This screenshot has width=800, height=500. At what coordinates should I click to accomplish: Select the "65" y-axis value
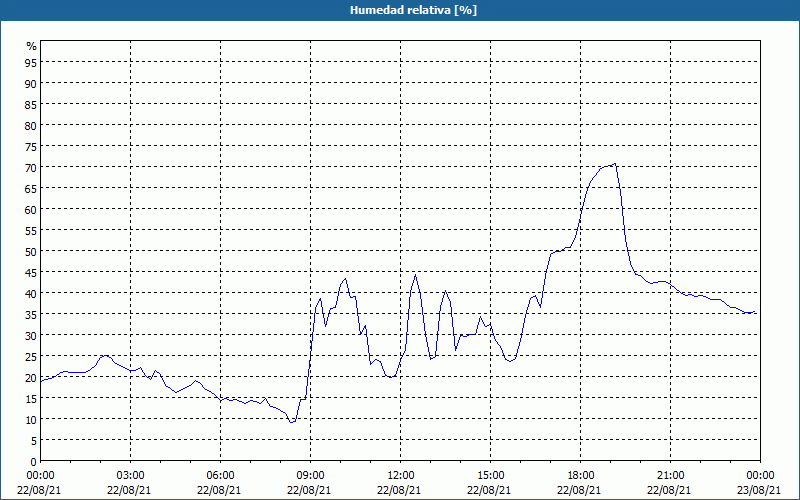coord(31,188)
